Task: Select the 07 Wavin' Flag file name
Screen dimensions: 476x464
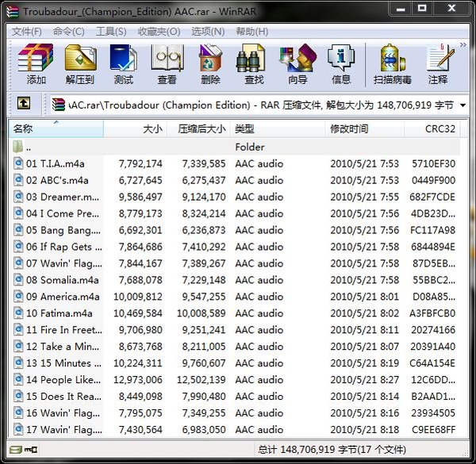Action: [x=64, y=263]
